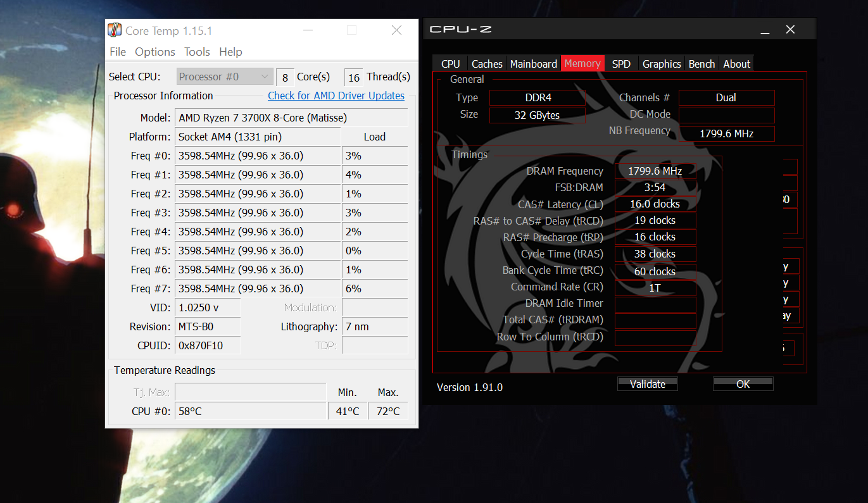This screenshot has height=503, width=868.
Task: Click the CPU #0 temperature 58°C
Action: (251, 411)
